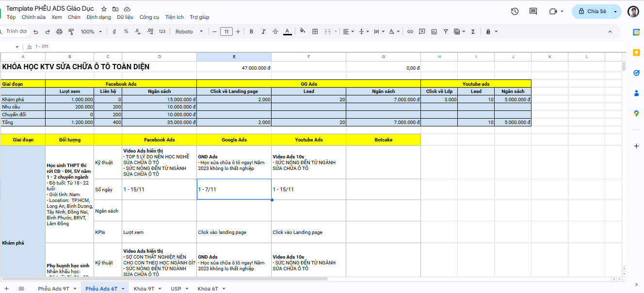
Task: Decrease decimal places
Action: click(138, 31)
